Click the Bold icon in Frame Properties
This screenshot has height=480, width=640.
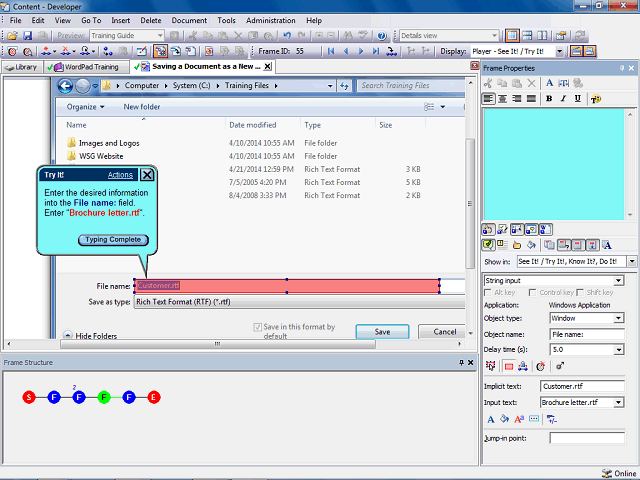pos(549,99)
